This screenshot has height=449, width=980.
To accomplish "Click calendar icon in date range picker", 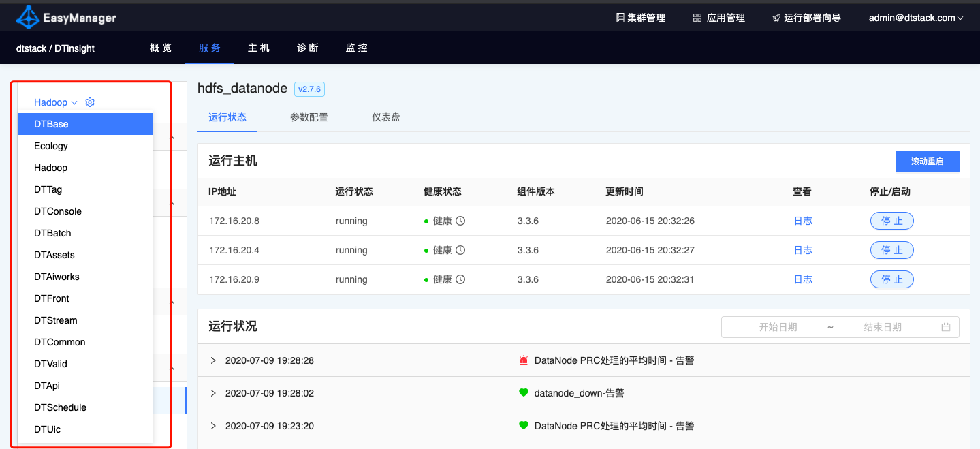I will pos(945,327).
